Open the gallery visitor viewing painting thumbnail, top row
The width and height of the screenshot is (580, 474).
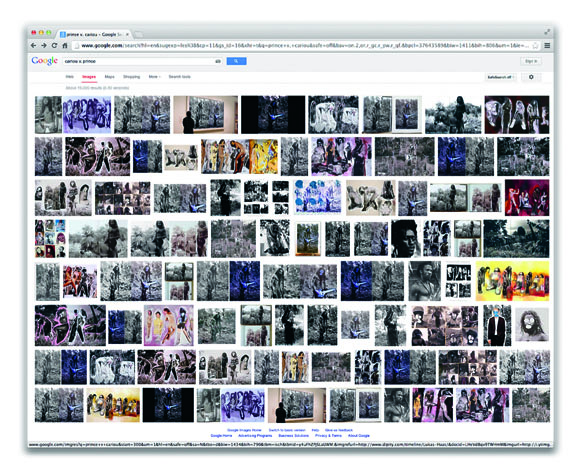[x=206, y=115]
